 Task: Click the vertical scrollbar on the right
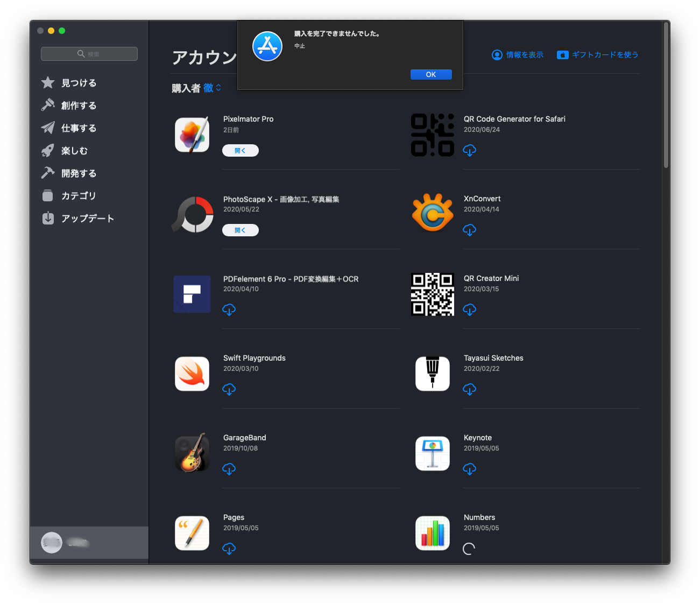pyautogui.click(x=666, y=95)
